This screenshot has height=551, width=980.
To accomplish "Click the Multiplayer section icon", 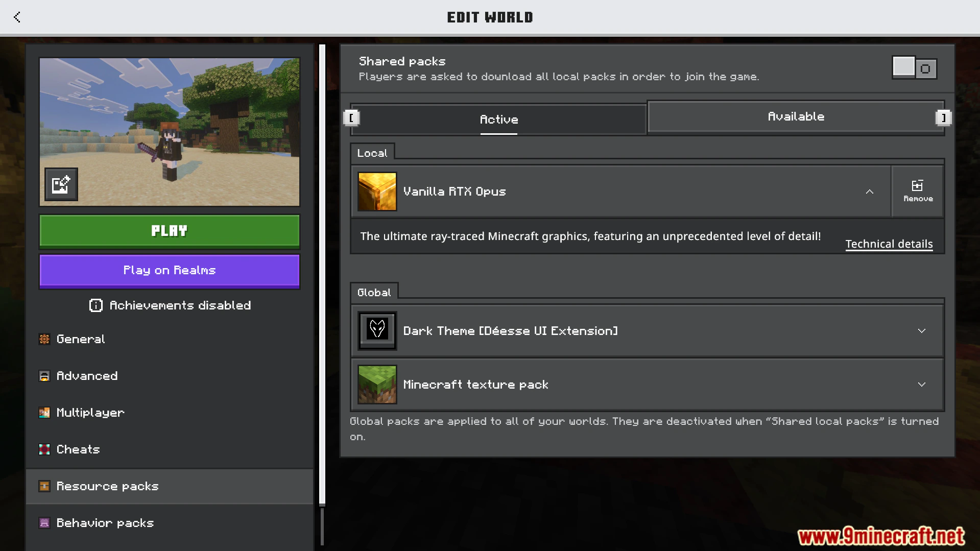I will point(44,413).
